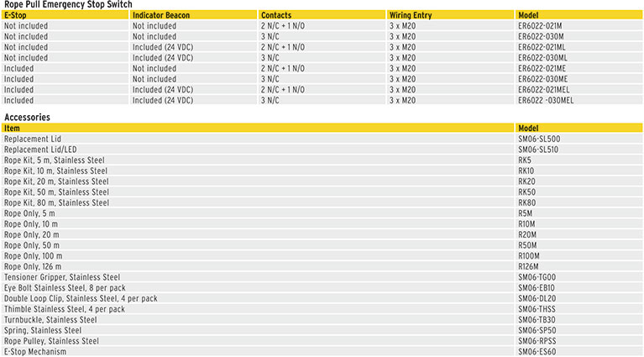Click model SM06-RPSS

pos(538,341)
